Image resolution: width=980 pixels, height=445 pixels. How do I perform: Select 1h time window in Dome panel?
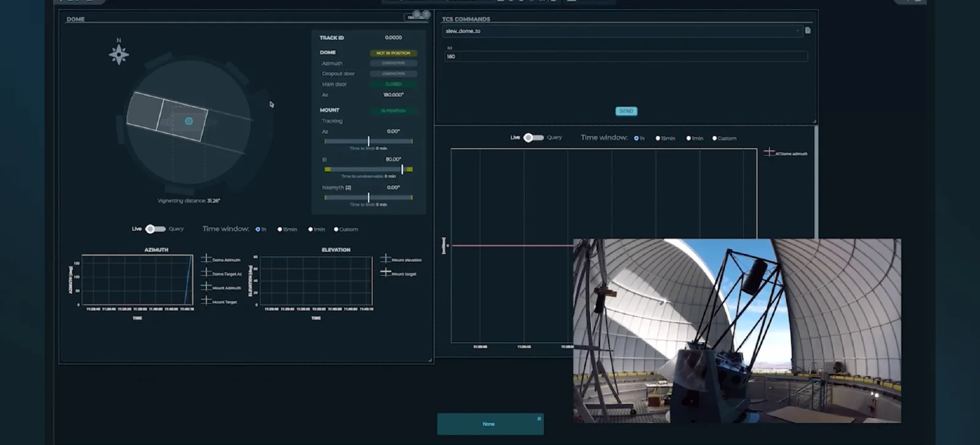coord(258,230)
